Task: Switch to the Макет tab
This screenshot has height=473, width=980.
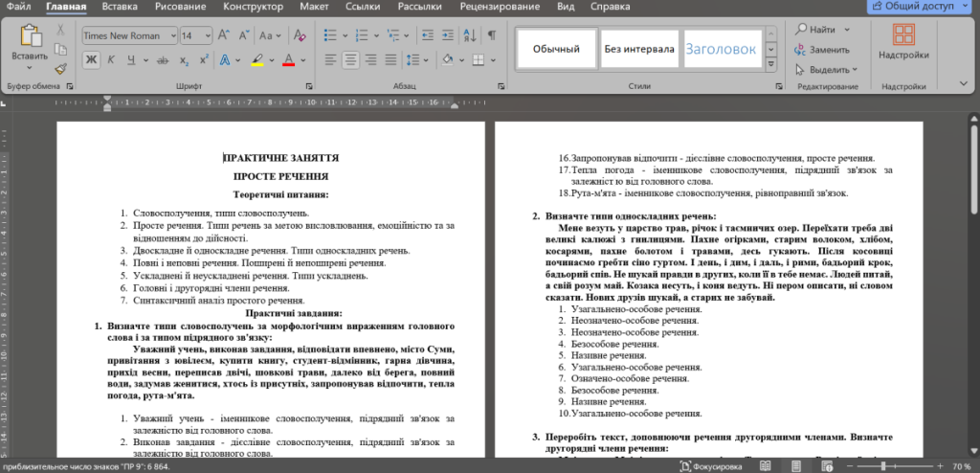Action: (315, 7)
